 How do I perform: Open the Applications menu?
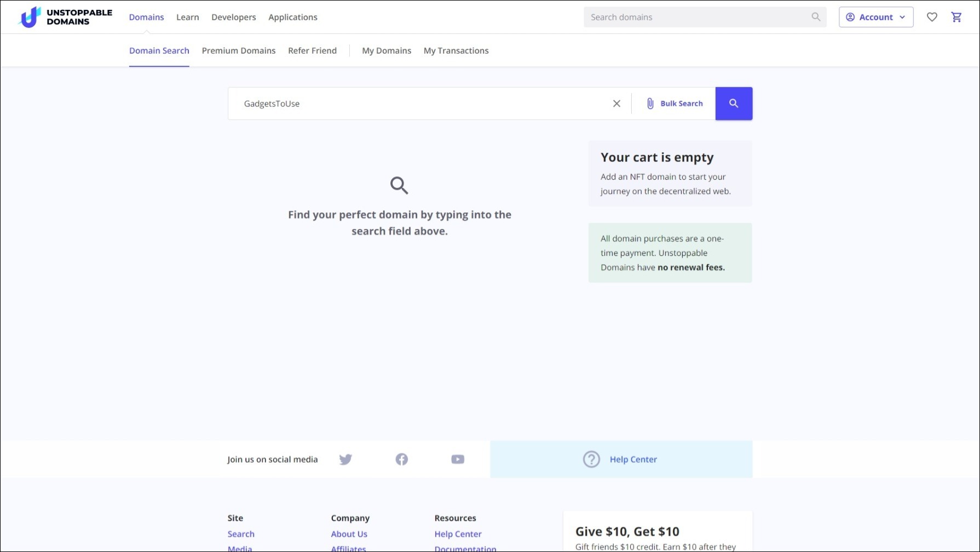coord(293,17)
